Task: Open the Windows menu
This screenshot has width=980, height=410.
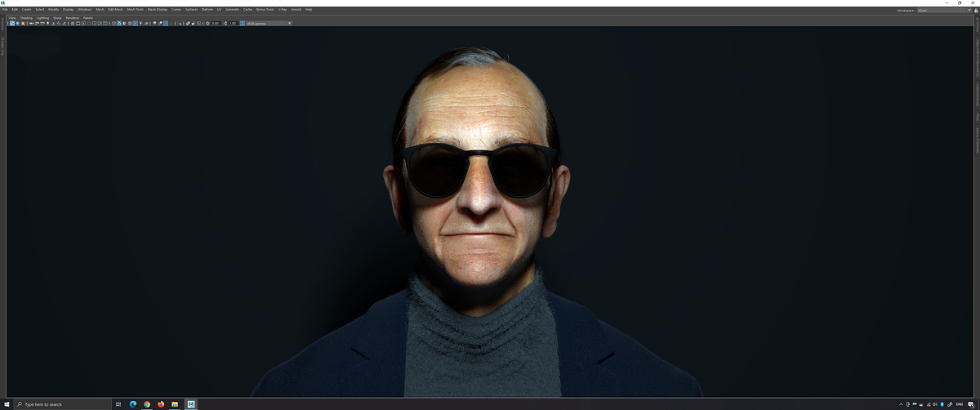Action: [x=85, y=9]
